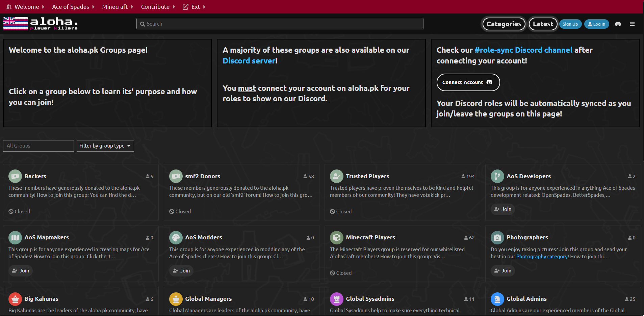Image resolution: width=644 pixels, height=316 pixels.
Task: Click the Sign Up button
Action: [x=570, y=24]
